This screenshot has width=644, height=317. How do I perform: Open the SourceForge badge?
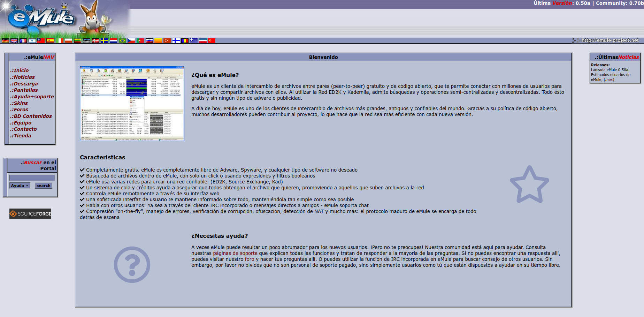[x=30, y=214]
